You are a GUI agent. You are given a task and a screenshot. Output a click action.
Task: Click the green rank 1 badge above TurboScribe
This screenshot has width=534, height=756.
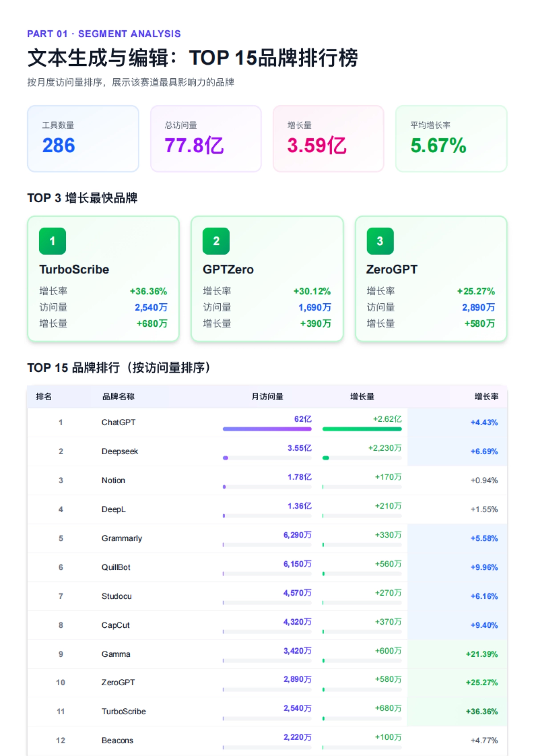click(x=53, y=241)
